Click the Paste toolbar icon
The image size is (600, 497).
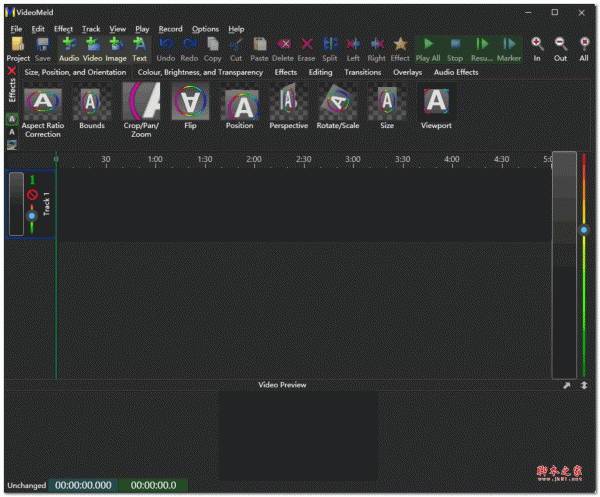pyautogui.click(x=259, y=50)
